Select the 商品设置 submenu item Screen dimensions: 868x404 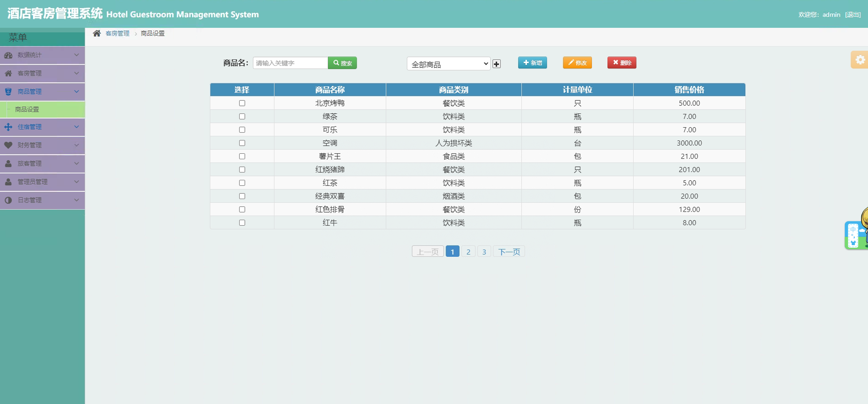tap(27, 110)
